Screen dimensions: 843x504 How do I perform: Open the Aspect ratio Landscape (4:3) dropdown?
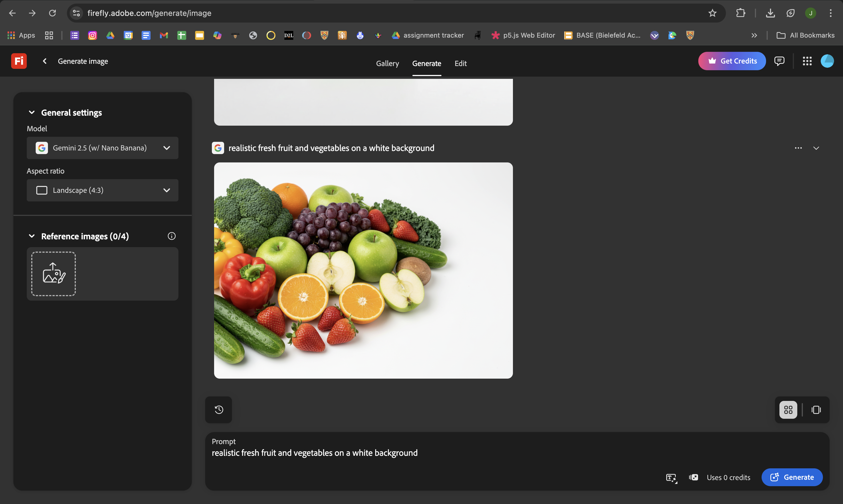click(102, 190)
